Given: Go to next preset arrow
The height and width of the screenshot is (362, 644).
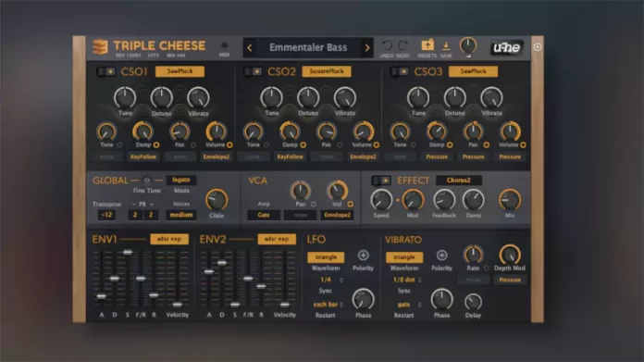Looking at the screenshot, I should [x=366, y=47].
